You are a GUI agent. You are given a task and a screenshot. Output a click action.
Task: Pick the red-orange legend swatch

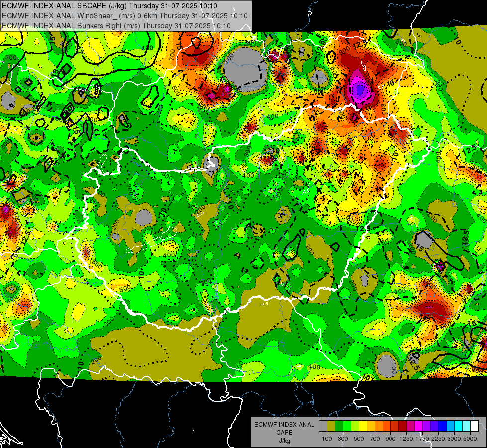coord(387,426)
